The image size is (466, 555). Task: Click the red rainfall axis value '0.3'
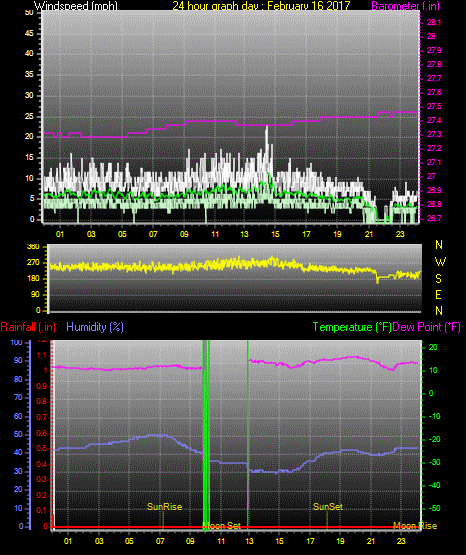(x=42, y=479)
